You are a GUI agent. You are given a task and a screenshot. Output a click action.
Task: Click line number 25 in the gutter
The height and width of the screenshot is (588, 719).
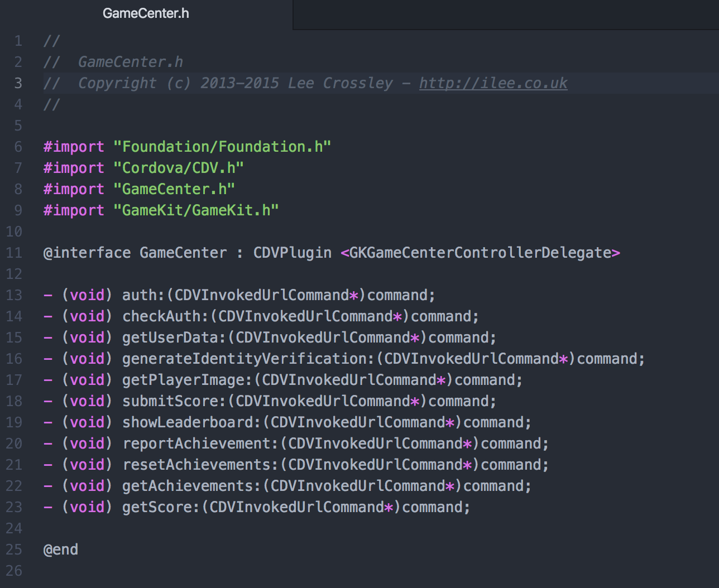[x=14, y=550]
